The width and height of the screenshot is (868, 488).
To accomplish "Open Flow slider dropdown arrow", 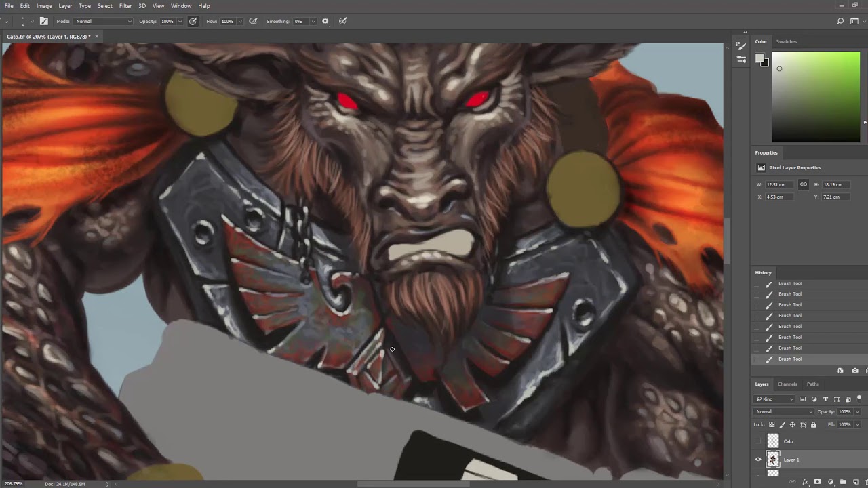I will [x=239, y=22].
